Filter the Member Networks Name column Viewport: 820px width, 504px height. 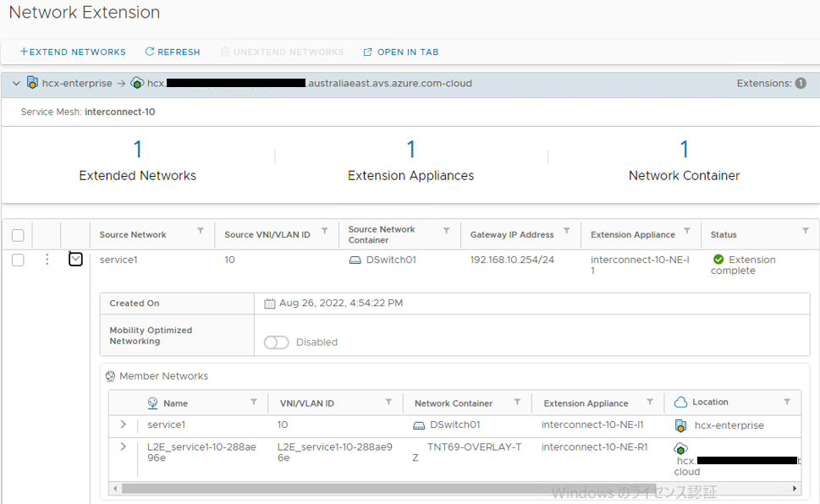(254, 402)
